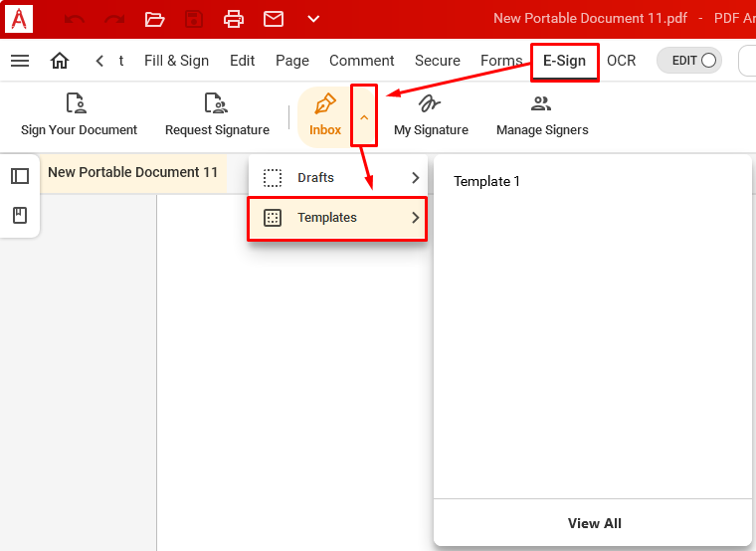This screenshot has height=551, width=756.
Task: Switch to the Page tab
Action: (x=292, y=61)
